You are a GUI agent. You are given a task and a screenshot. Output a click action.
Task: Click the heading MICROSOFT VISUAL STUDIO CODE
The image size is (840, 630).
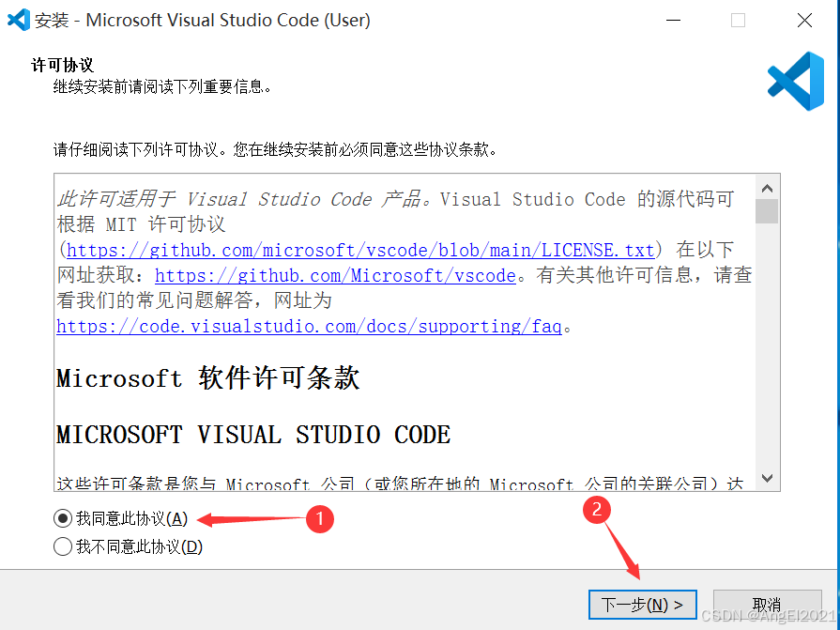tap(253, 435)
